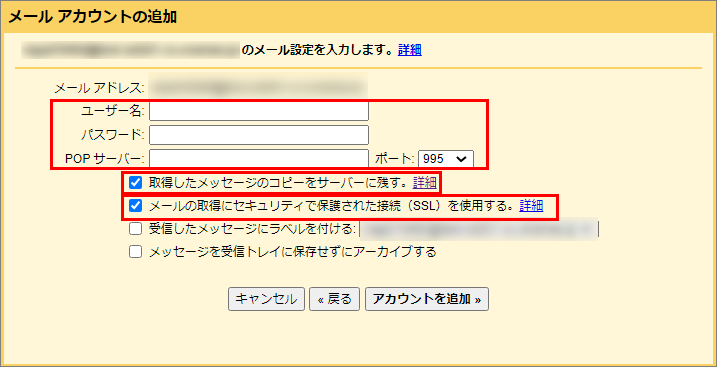Enable 受信したメッセージにラベルを付ける checkbox
The image size is (717, 367).
[x=135, y=229]
